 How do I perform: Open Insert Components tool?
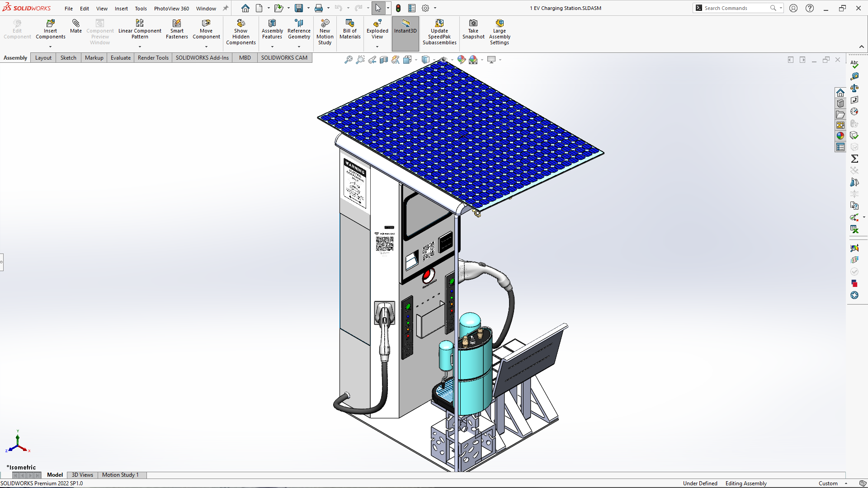[x=50, y=29]
